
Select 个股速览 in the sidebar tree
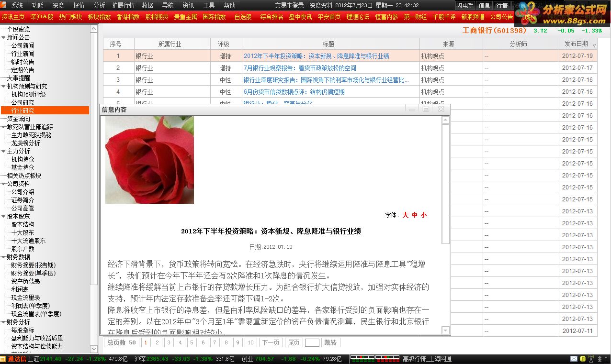pos(18,29)
